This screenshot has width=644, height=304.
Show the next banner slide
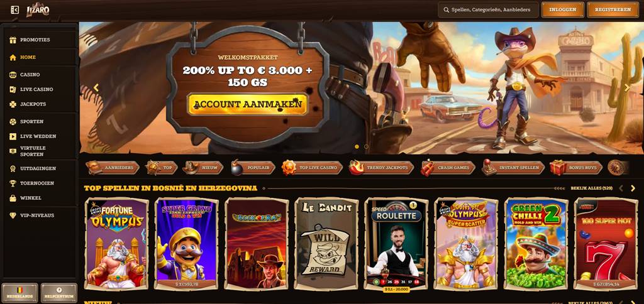[627, 87]
